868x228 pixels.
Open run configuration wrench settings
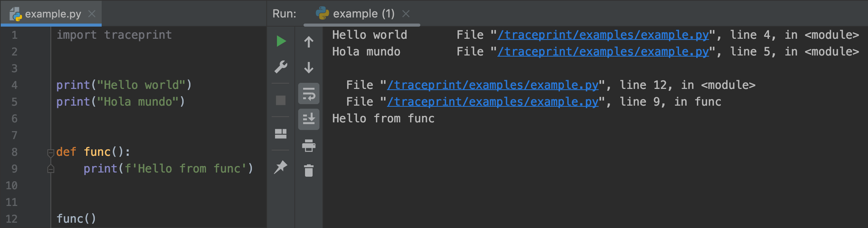click(281, 67)
